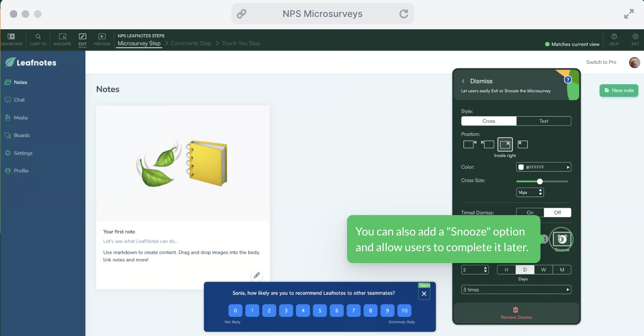Click the Leafnotes logo
Screen dimensions: 644x336
pos(31,63)
